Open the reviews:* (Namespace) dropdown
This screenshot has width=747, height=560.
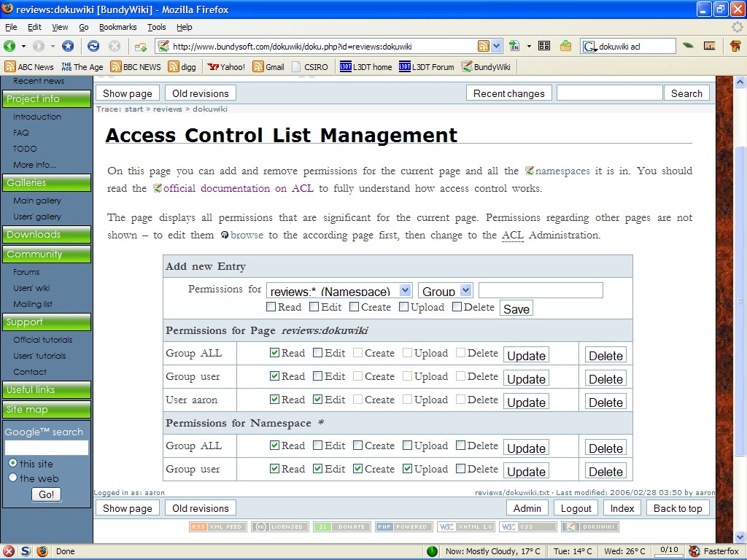[339, 291]
